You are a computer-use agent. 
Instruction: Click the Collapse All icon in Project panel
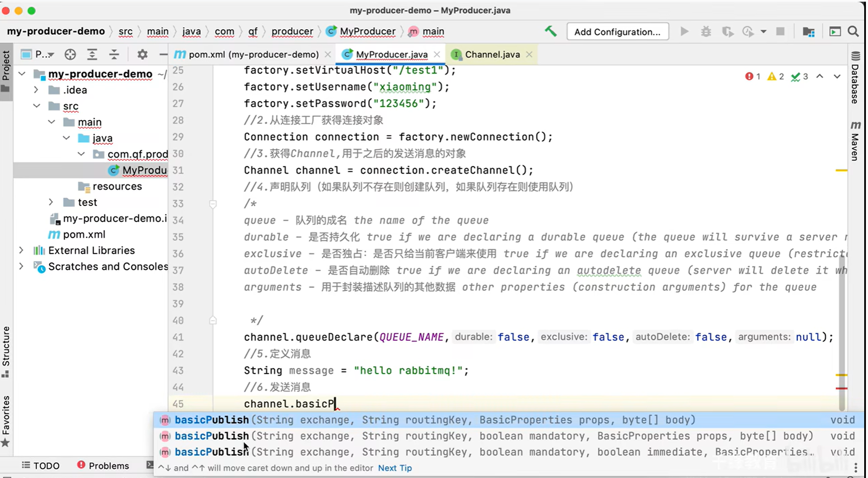(114, 54)
